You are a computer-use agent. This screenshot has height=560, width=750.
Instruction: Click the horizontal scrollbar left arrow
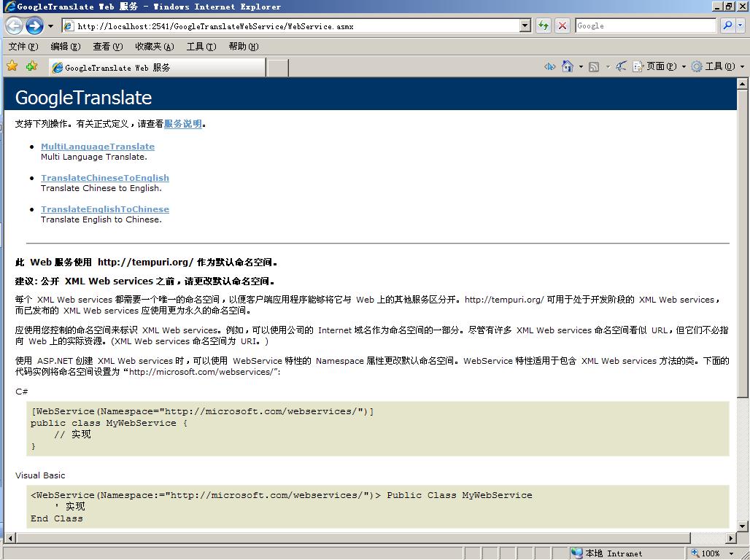10,538
